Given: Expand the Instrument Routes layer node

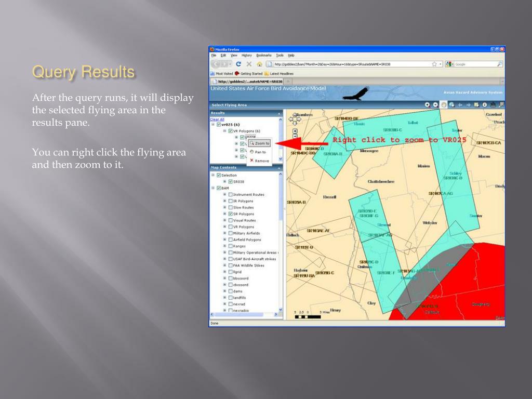Looking at the screenshot, I should [224, 194].
